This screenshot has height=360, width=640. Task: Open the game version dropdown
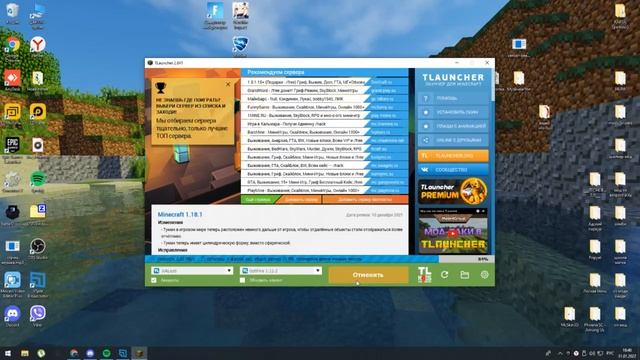pyautogui.click(x=280, y=271)
